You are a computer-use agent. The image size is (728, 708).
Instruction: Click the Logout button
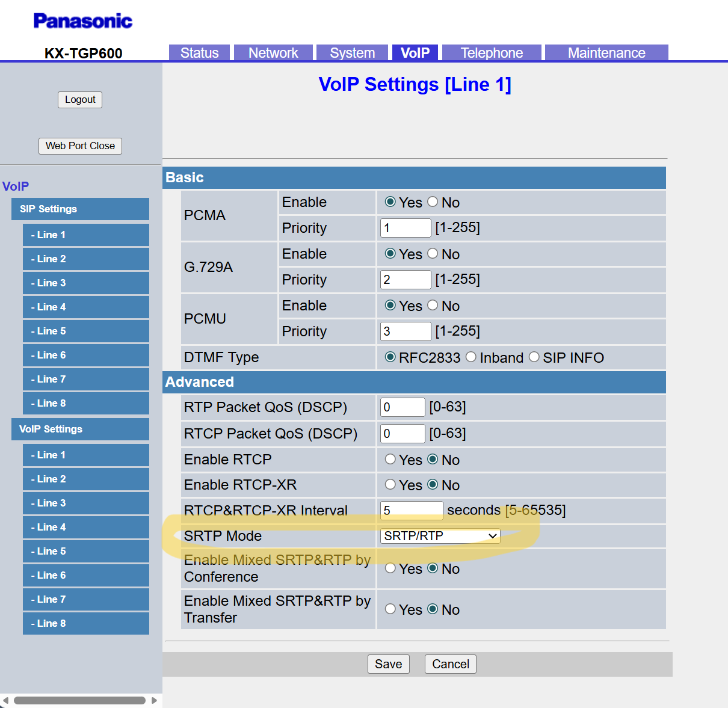[x=80, y=100]
